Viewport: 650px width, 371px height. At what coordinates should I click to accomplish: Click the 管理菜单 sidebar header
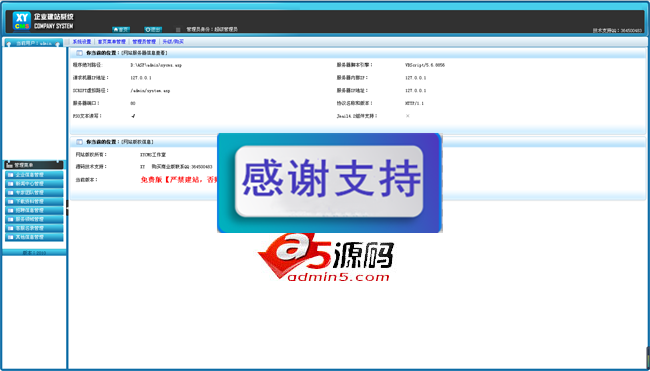(x=34, y=165)
